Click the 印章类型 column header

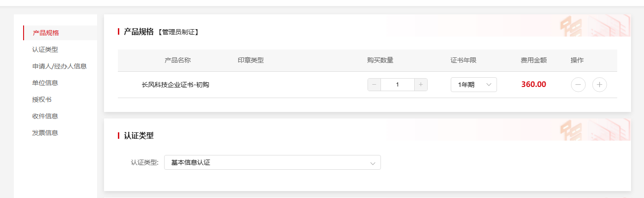(x=251, y=60)
